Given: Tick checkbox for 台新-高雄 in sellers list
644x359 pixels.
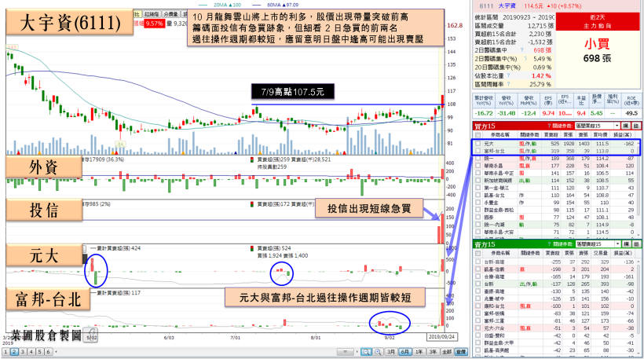Looking at the screenshot, I should tap(478, 262).
